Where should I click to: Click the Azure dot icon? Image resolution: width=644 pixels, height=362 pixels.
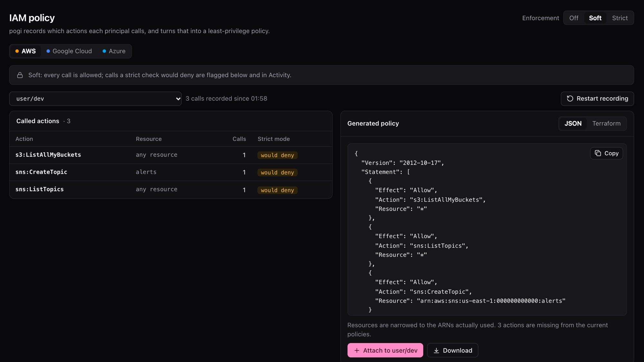pos(104,51)
